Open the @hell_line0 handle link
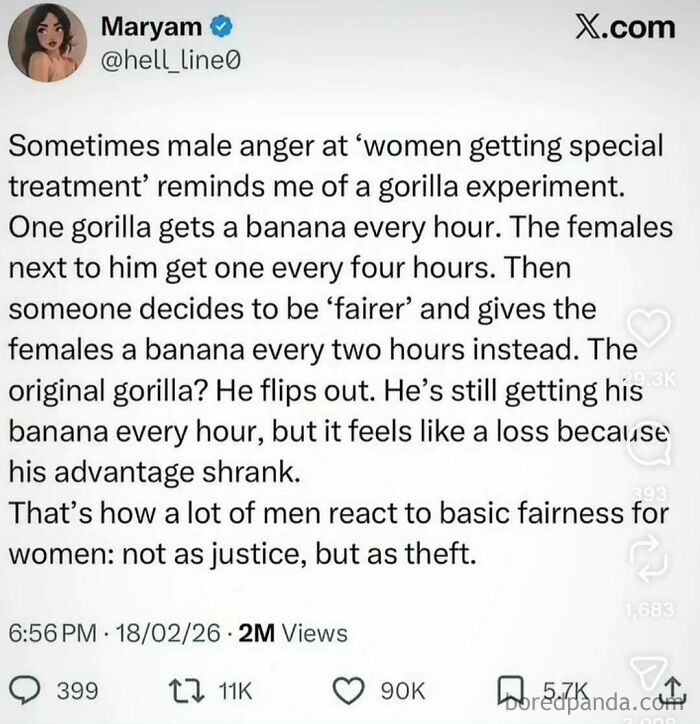Screen dimensions: 700x724 [x=168, y=63]
